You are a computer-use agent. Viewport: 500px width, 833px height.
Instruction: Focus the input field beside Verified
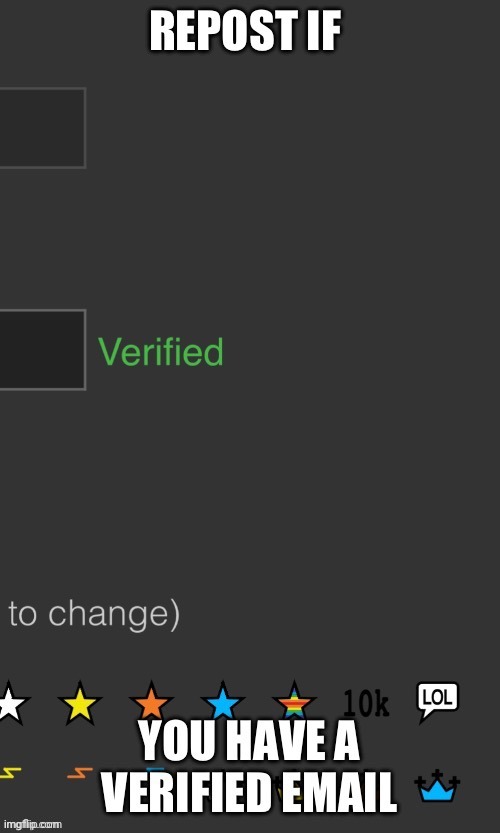point(43,350)
